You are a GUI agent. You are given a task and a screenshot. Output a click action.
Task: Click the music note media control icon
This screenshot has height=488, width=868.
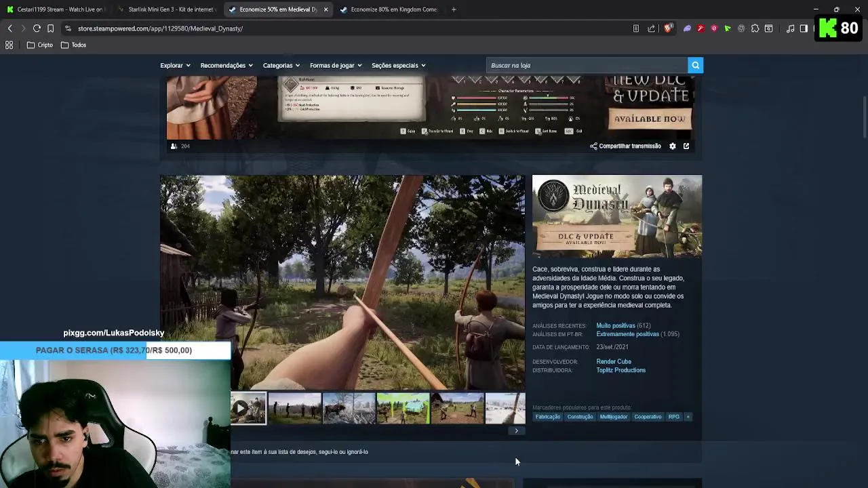coord(791,28)
